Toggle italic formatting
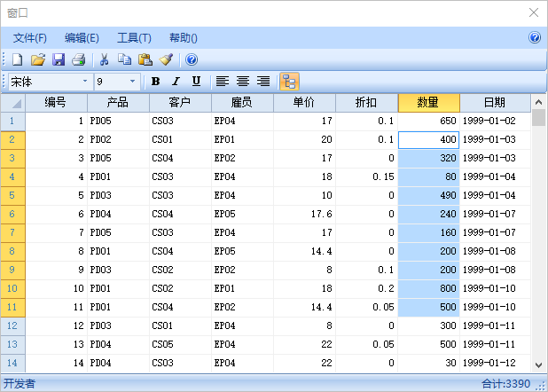 coord(176,82)
